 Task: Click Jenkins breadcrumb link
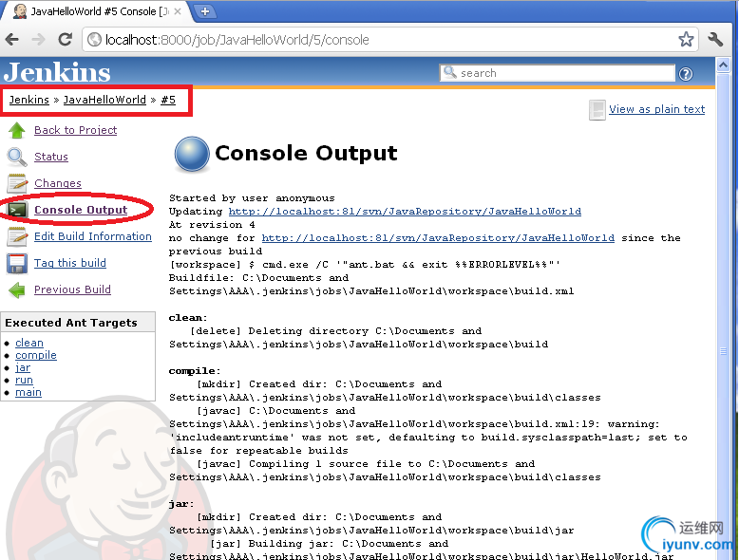tap(28, 100)
